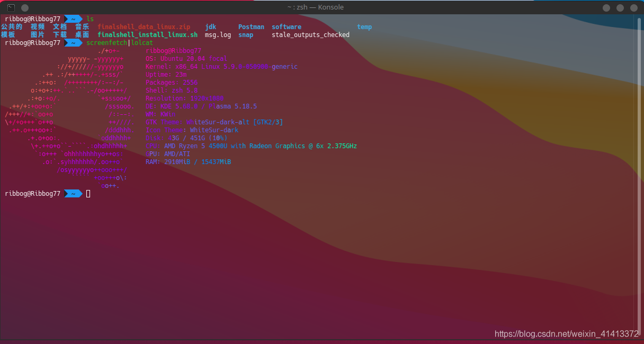644x344 pixels.
Task: Click the 'temp' directory name
Action: 364,27
